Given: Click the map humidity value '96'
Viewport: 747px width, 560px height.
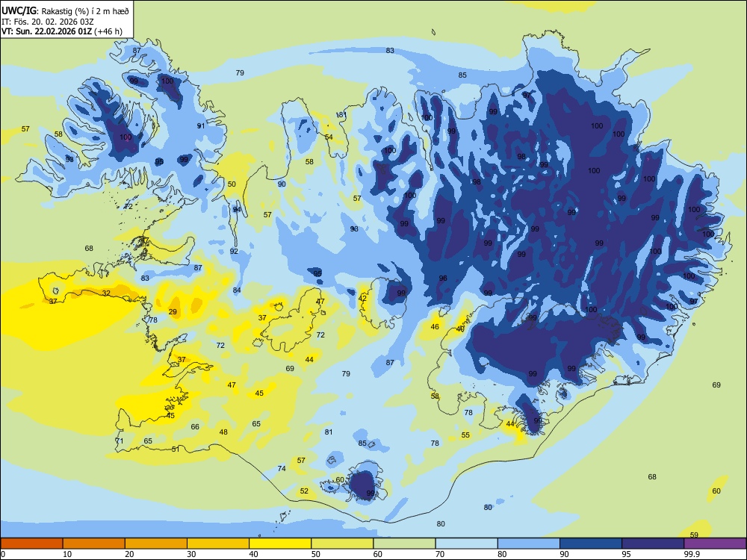Looking at the screenshot, I should (x=443, y=278).
